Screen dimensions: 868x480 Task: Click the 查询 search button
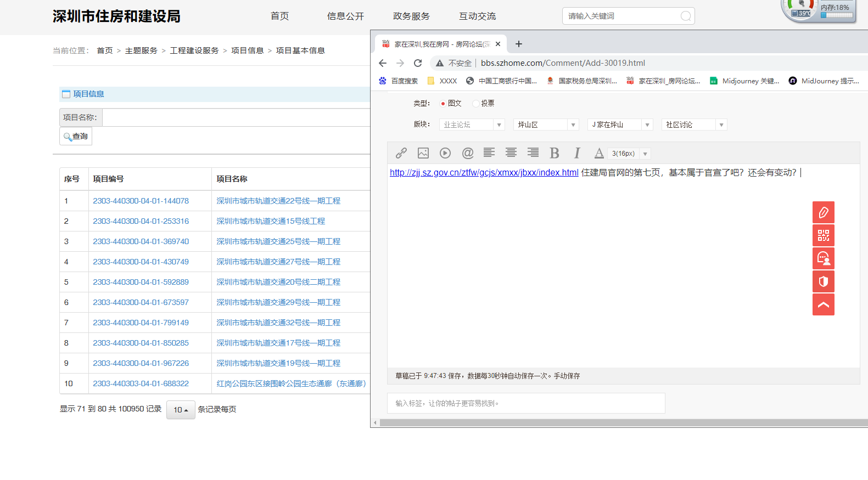coord(76,137)
